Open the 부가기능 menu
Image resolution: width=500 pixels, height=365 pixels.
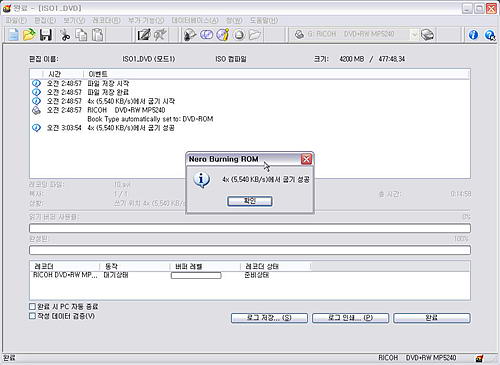coord(146,20)
